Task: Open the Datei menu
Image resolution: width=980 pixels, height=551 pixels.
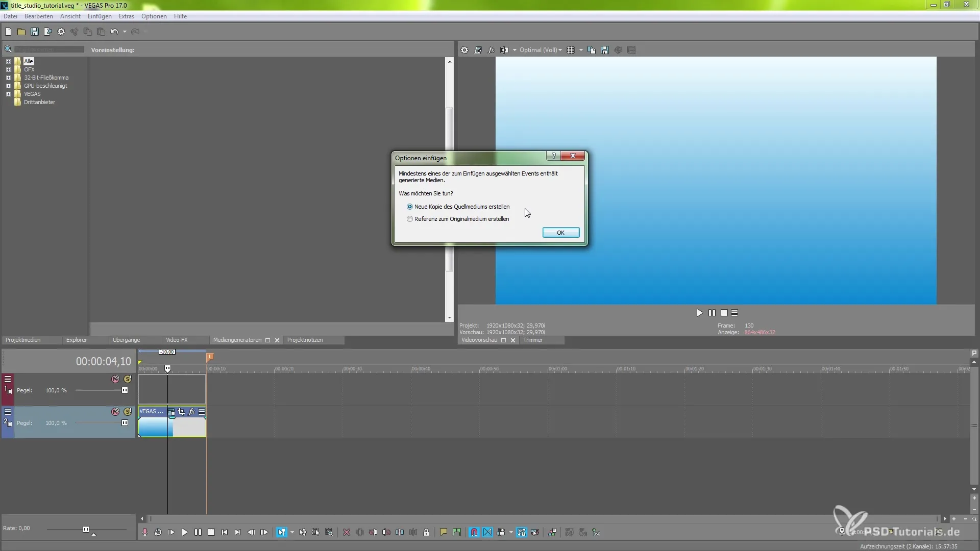Action: click(10, 16)
